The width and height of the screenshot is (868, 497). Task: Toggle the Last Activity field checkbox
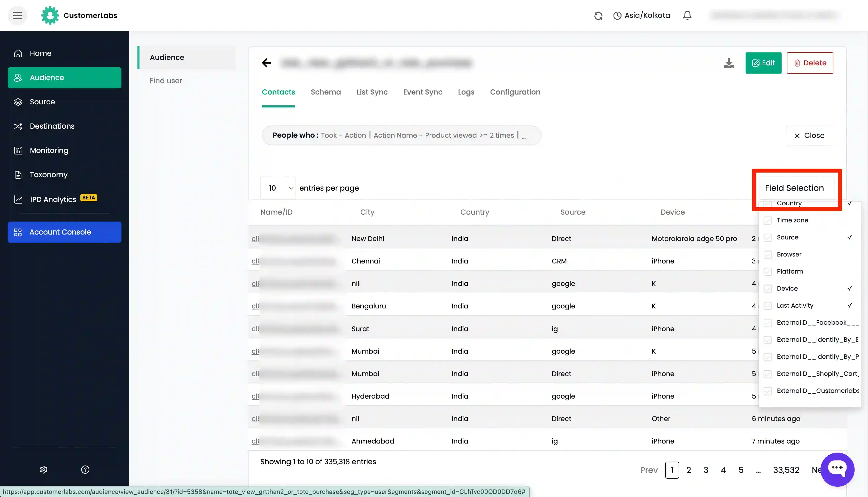768,306
